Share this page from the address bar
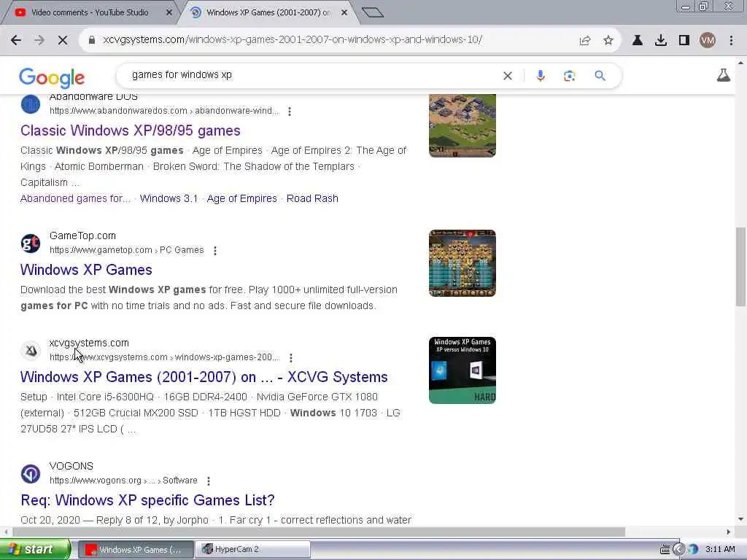The width and height of the screenshot is (747, 560). (585, 41)
